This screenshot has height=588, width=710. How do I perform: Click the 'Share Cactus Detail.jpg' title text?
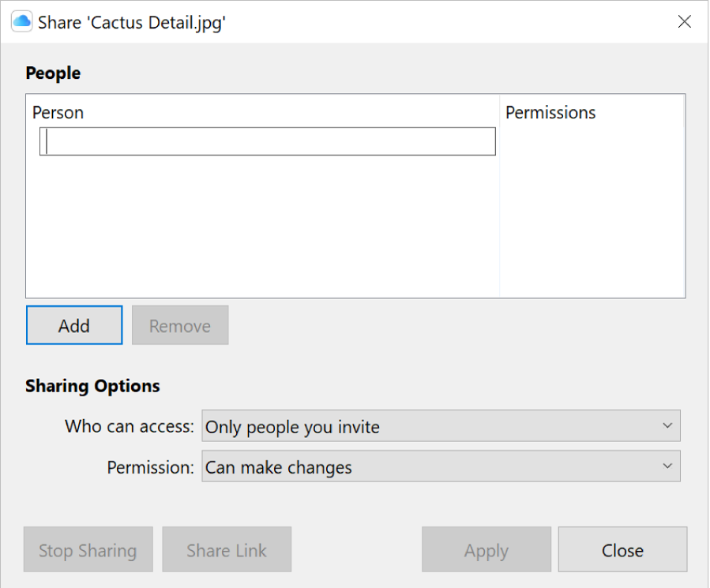pos(132,22)
